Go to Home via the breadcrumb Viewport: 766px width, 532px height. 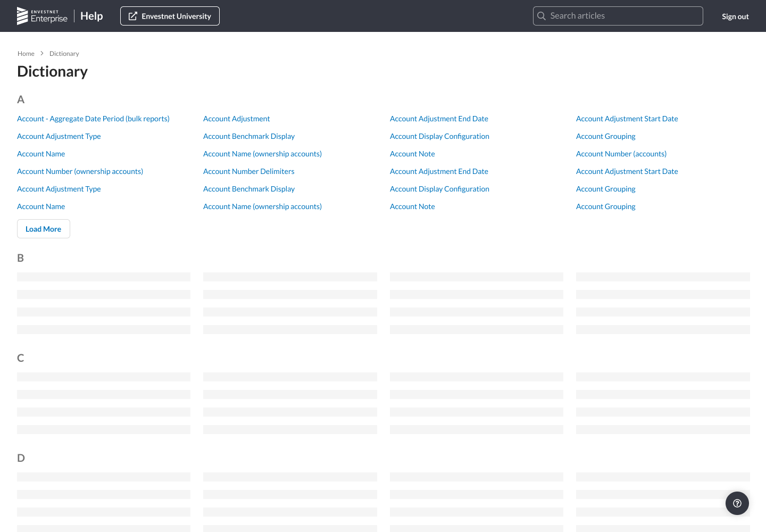click(26, 54)
